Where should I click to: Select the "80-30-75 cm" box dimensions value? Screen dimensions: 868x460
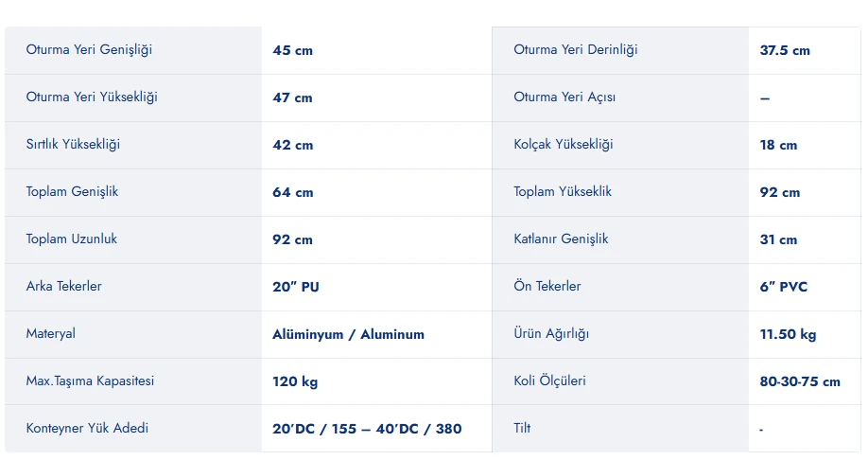800,381
